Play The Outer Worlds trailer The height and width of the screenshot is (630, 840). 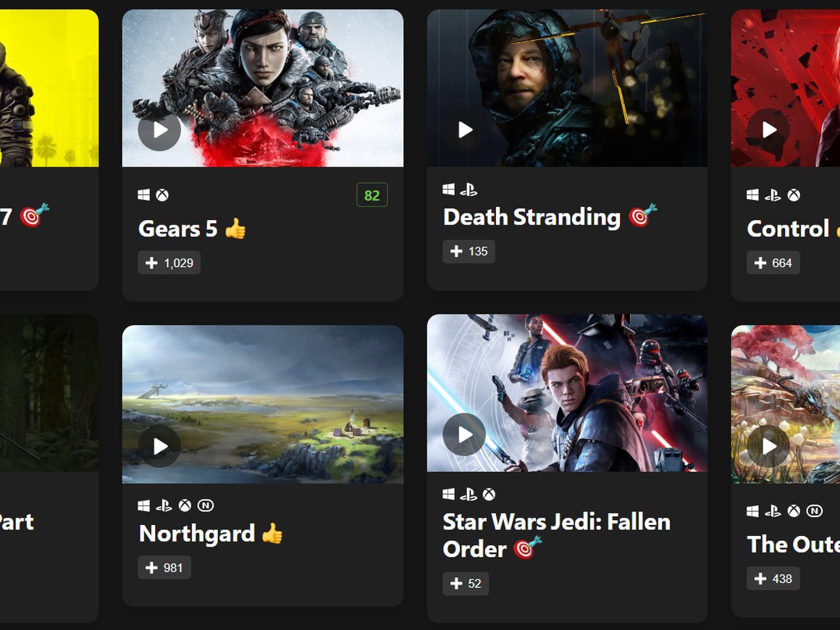point(769,446)
